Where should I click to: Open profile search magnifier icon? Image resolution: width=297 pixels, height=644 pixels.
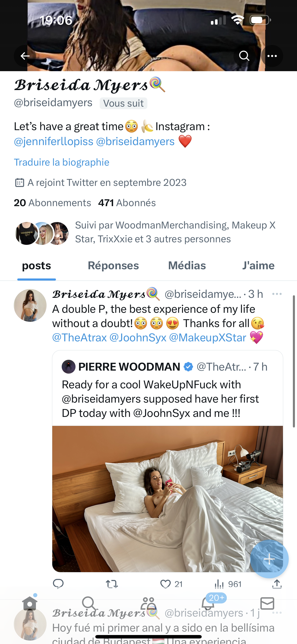(x=244, y=56)
